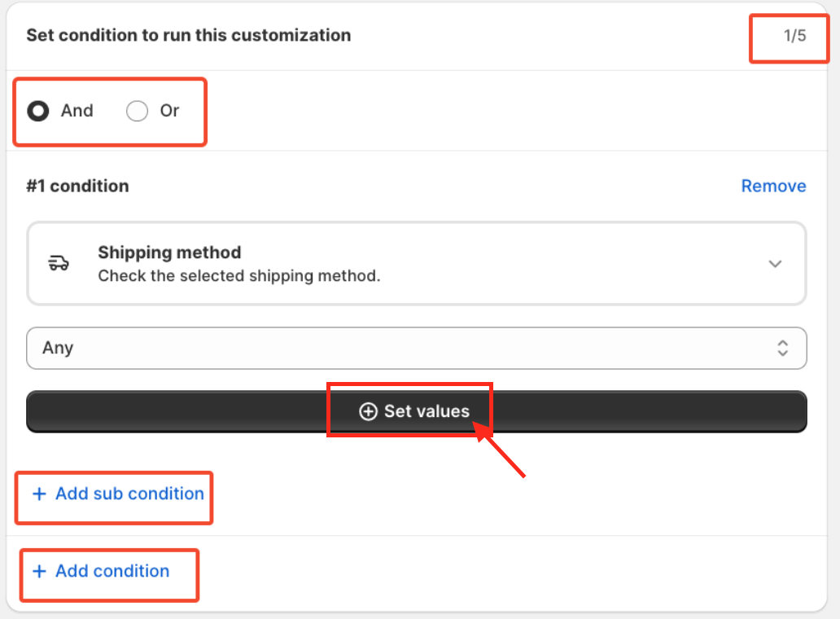The width and height of the screenshot is (840, 619).
Task: Click the Add condition link
Action: point(112,571)
